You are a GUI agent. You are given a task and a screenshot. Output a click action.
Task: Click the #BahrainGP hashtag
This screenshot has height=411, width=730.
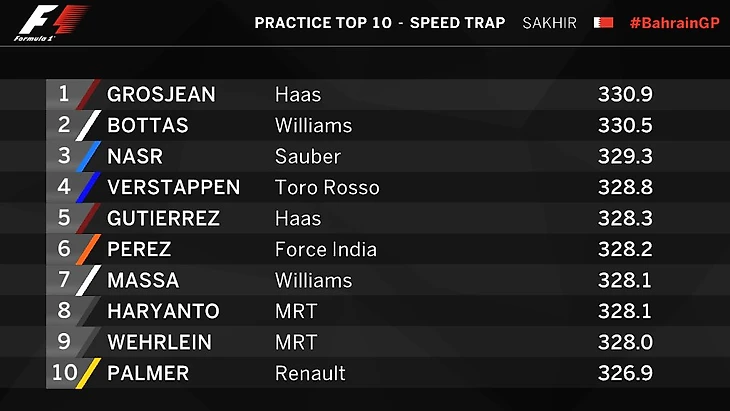673,23
